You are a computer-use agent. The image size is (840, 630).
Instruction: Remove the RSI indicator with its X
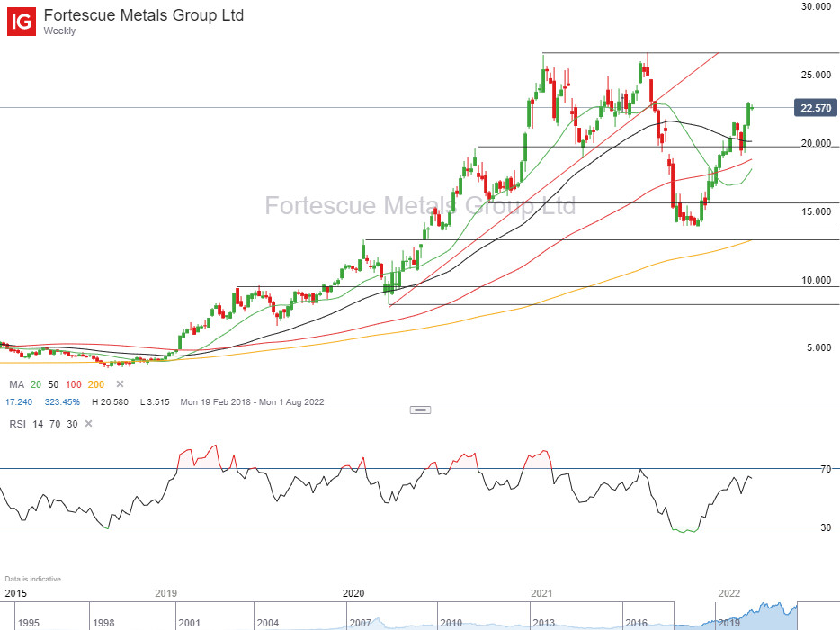pos(88,424)
